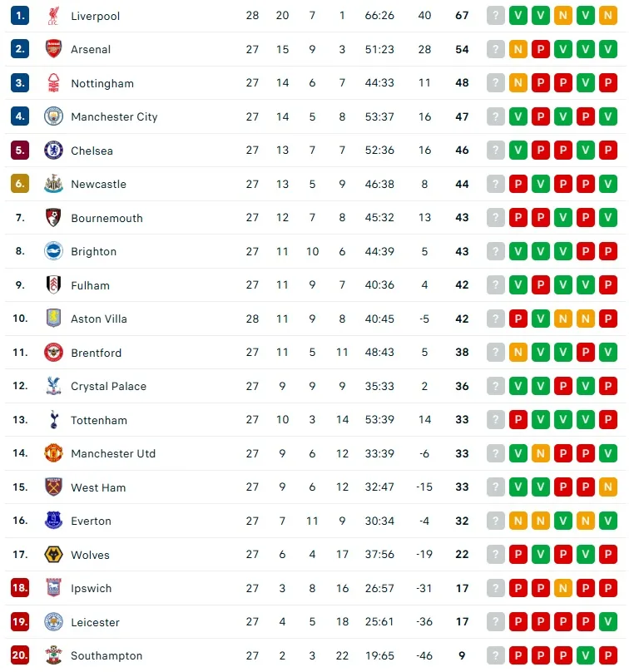Click the Chelsea club crest icon
Image resolution: width=629 pixels, height=672 pixels.
point(53,151)
